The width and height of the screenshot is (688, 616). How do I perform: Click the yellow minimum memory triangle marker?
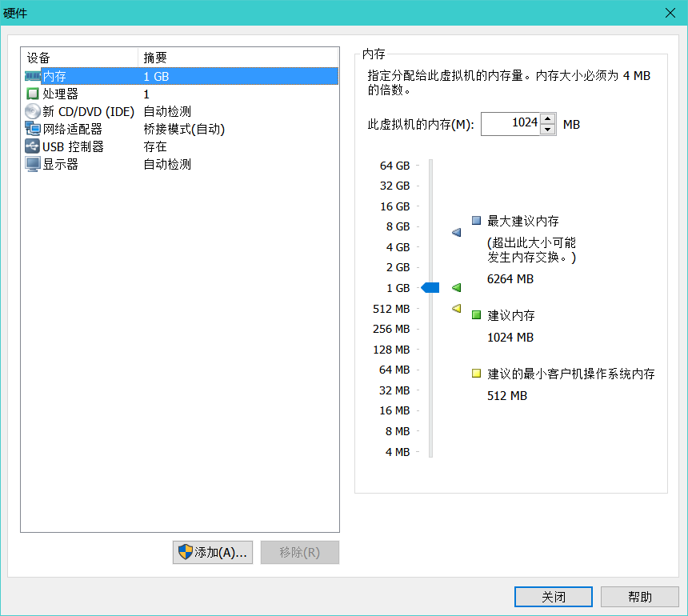coord(456,309)
